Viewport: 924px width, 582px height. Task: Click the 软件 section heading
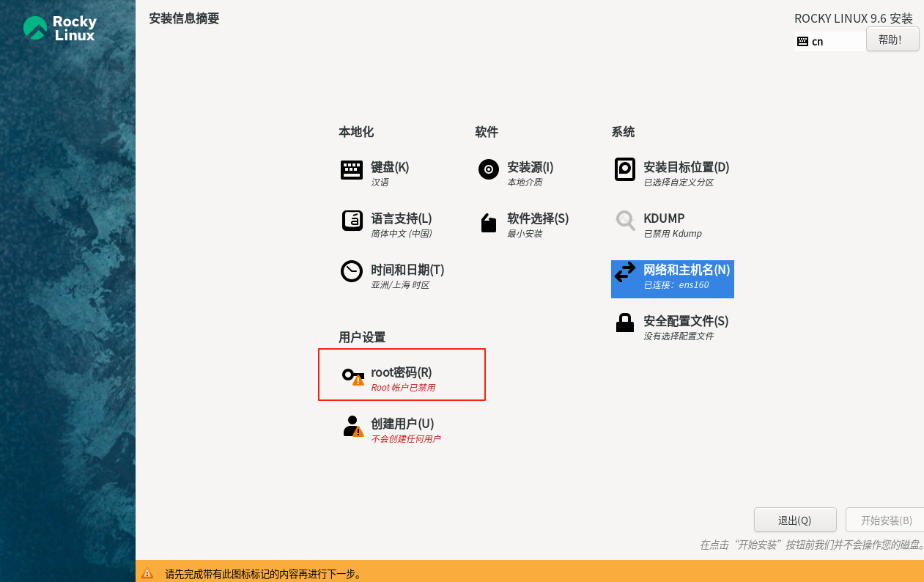(487, 132)
